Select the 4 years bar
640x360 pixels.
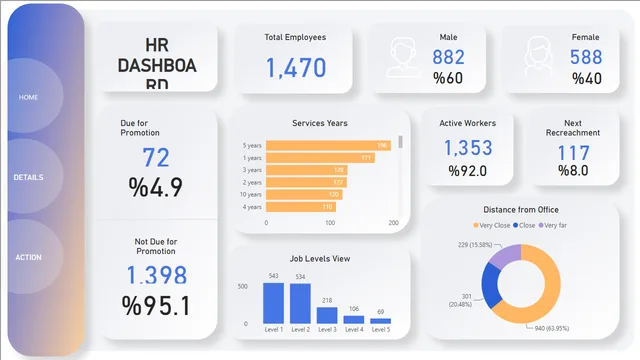[x=301, y=207]
